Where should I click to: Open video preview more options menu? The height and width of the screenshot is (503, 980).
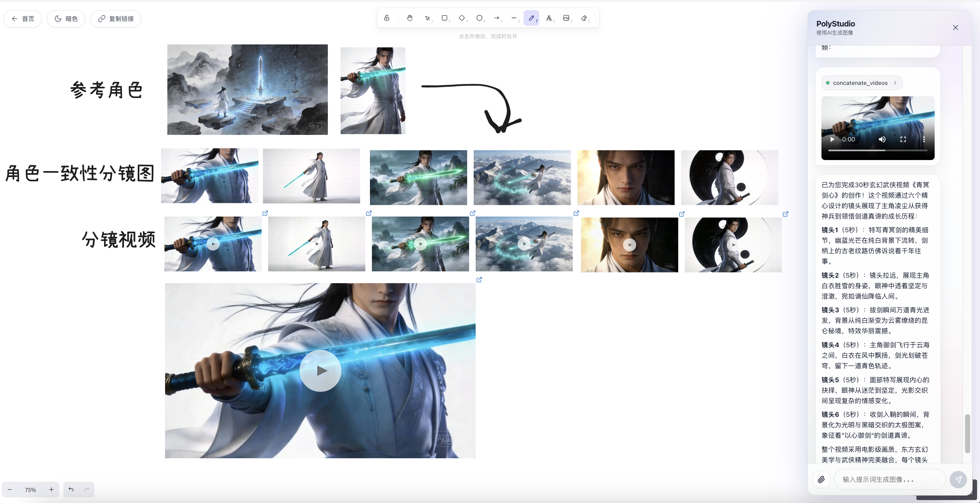(924, 139)
